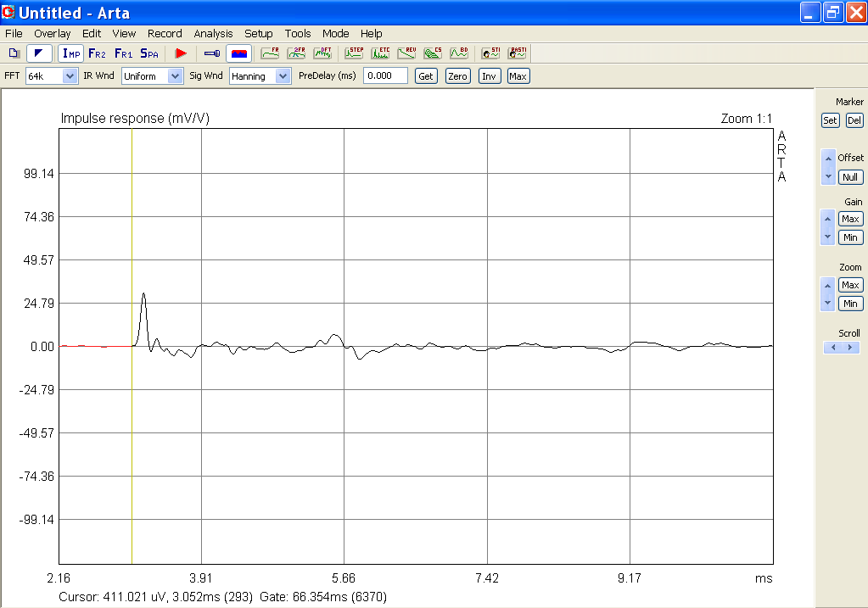Open the Overlay menu
Image resolution: width=868 pixels, height=608 pixels.
coord(52,34)
